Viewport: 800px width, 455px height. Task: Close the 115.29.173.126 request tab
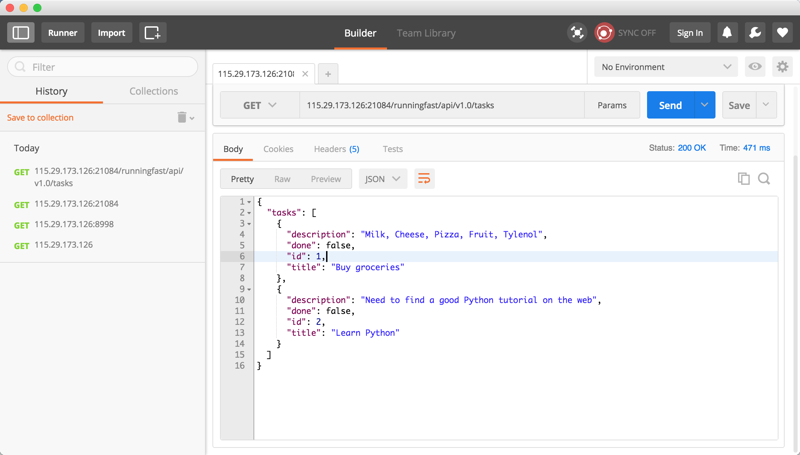[x=305, y=74]
